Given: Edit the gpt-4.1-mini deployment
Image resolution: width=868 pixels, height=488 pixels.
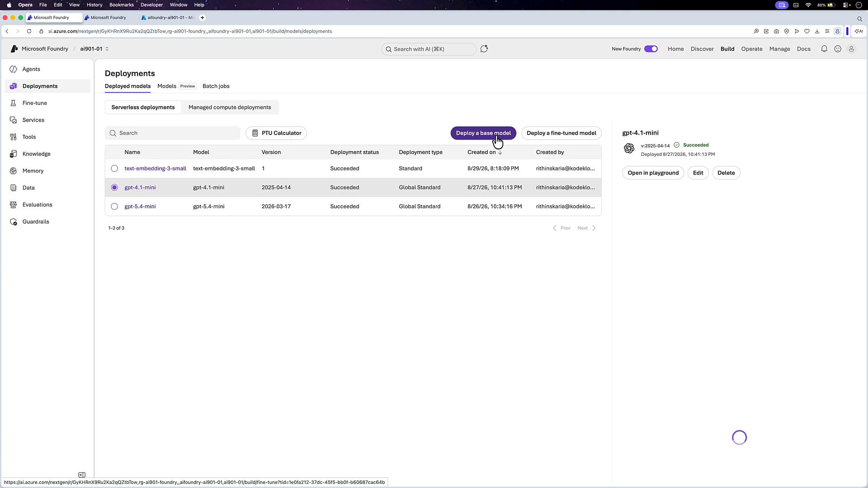Looking at the screenshot, I should (x=698, y=173).
